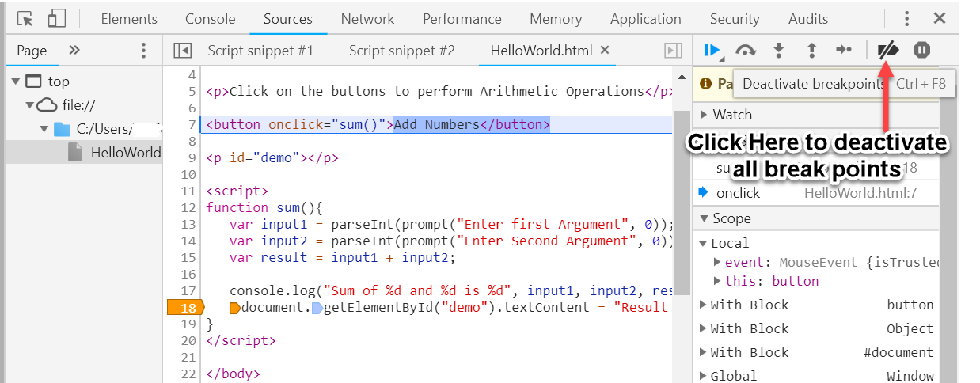Select the HelloWorld.html editor tab
The image size is (980, 383).
(541, 51)
